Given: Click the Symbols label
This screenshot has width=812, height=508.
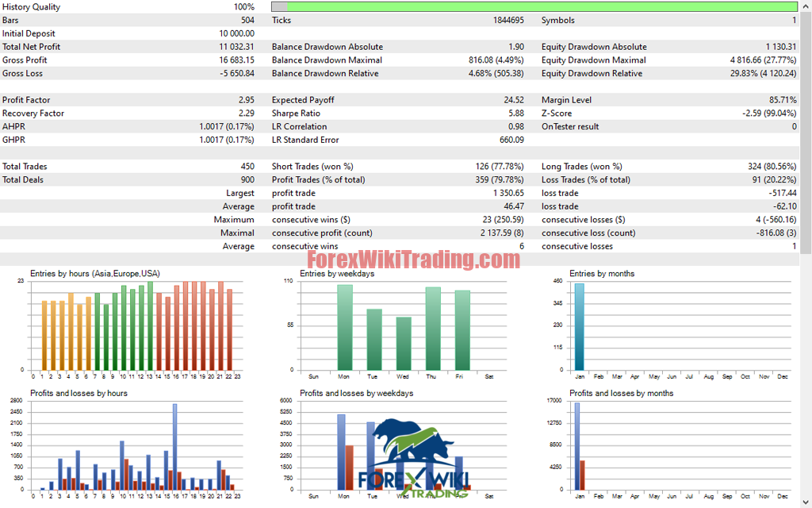Looking at the screenshot, I should point(557,20).
